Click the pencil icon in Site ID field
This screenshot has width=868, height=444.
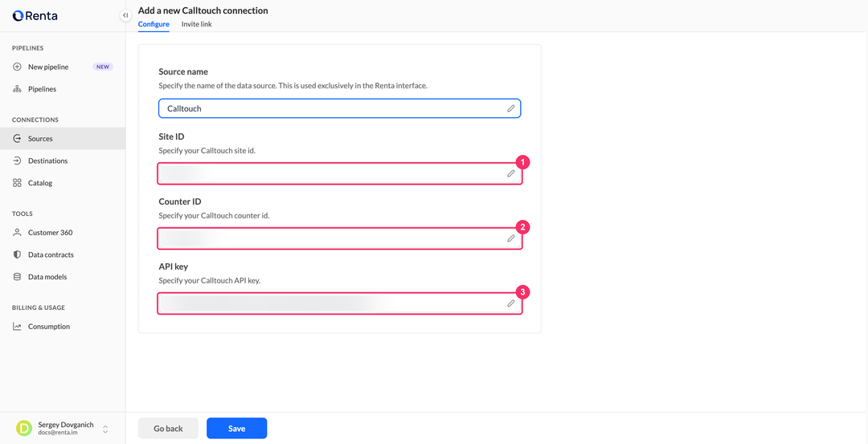click(x=511, y=173)
